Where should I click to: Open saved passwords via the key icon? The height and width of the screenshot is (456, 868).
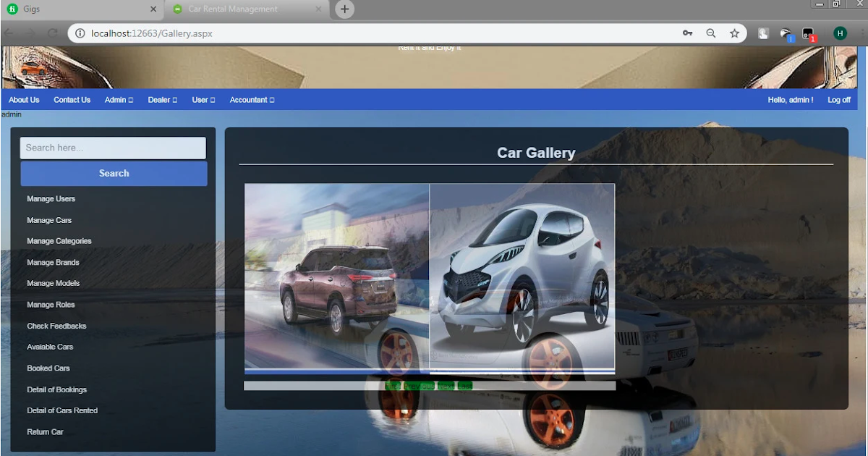687,33
